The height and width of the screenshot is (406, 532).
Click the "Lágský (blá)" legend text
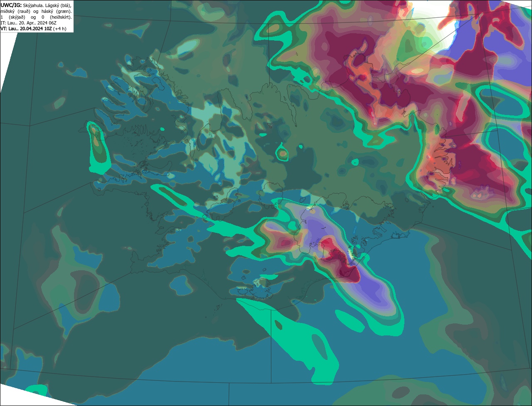(x=58, y=6)
